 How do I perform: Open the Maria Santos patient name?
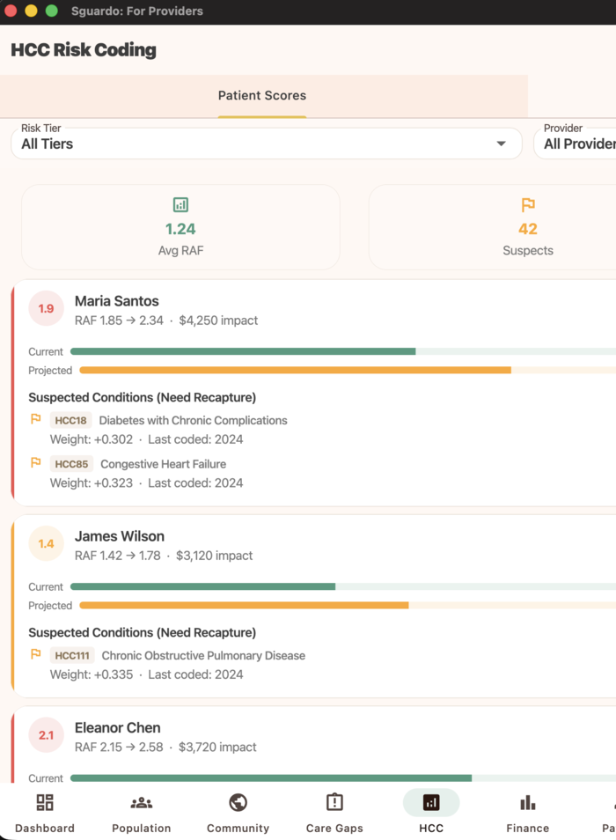(117, 301)
